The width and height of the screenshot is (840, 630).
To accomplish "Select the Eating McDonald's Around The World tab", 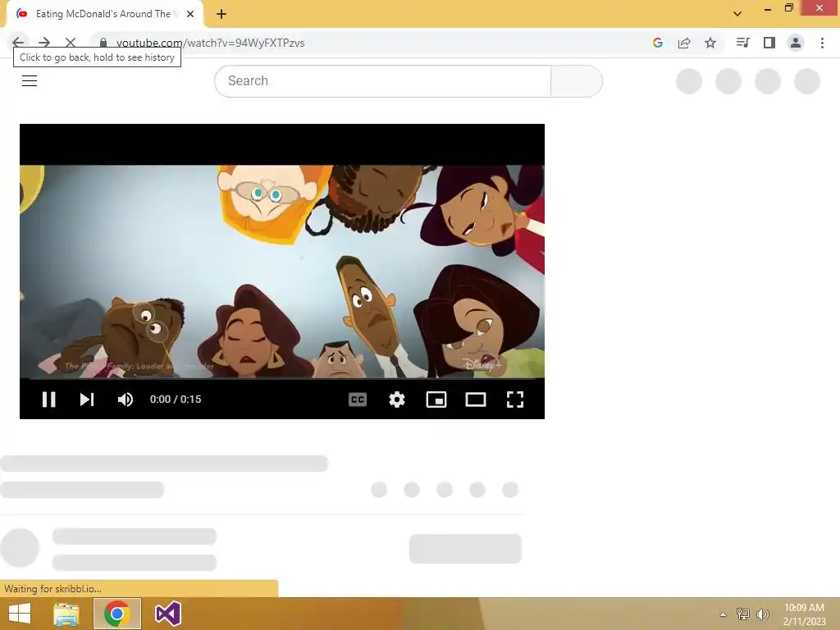I will click(x=103, y=14).
